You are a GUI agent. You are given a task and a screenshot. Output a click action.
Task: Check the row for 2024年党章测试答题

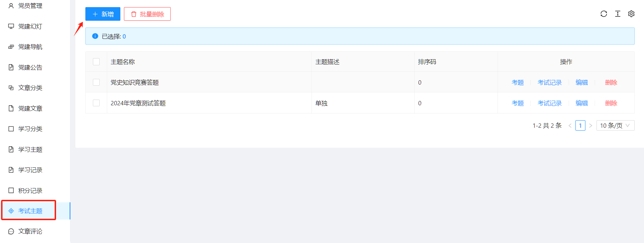[96, 103]
